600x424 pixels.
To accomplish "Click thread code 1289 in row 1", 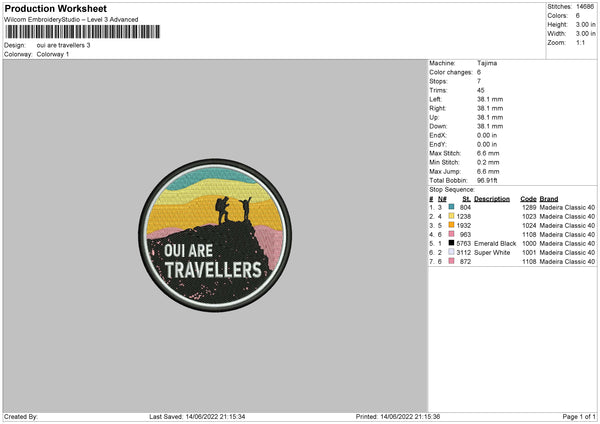I will (x=529, y=207).
